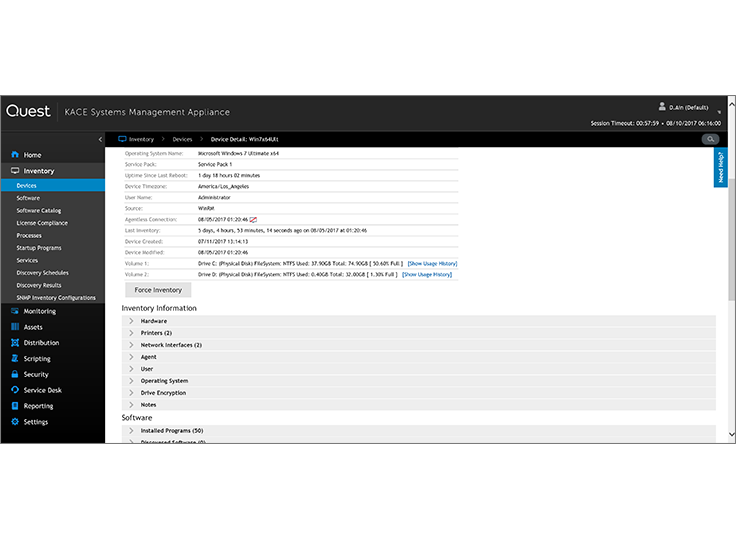Click the Assets icon
The width and height of the screenshot is (736, 540).
point(15,327)
